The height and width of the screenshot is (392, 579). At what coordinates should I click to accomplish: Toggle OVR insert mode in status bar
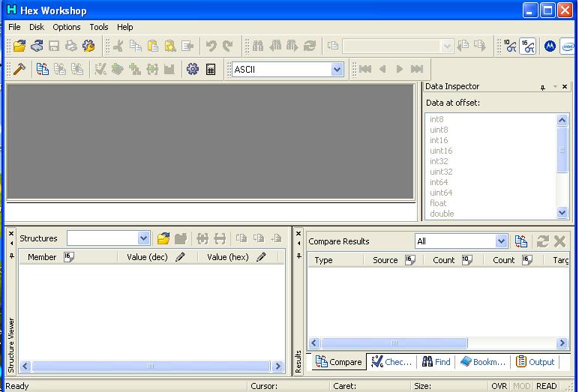click(499, 387)
